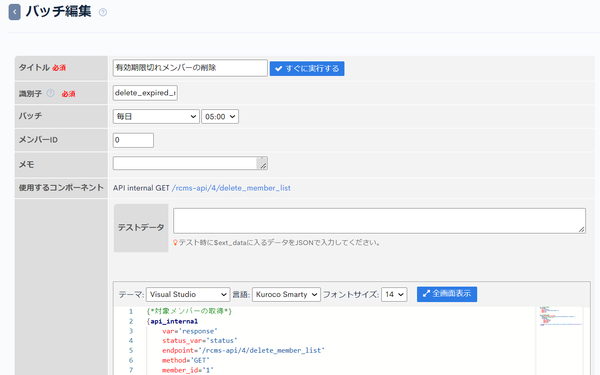
Task: Focus the メンバーID input field
Action: click(x=133, y=140)
